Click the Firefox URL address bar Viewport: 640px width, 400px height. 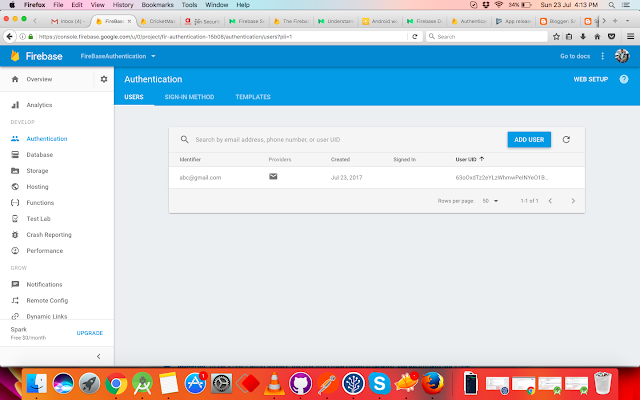pyautogui.click(x=222, y=36)
